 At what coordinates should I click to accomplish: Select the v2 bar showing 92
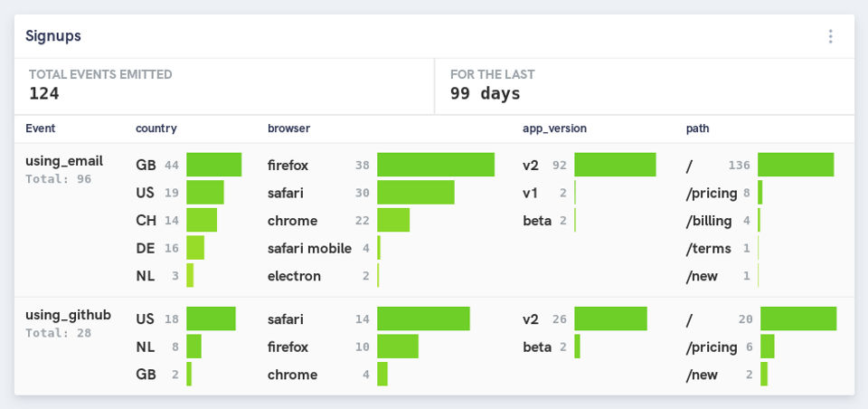pyautogui.click(x=614, y=165)
